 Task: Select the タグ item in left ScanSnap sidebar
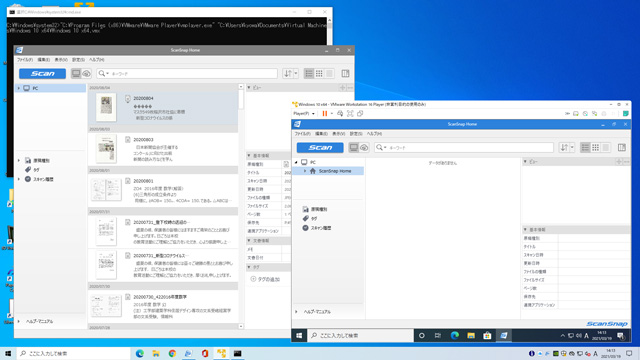pyautogui.click(x=36, y=170)
